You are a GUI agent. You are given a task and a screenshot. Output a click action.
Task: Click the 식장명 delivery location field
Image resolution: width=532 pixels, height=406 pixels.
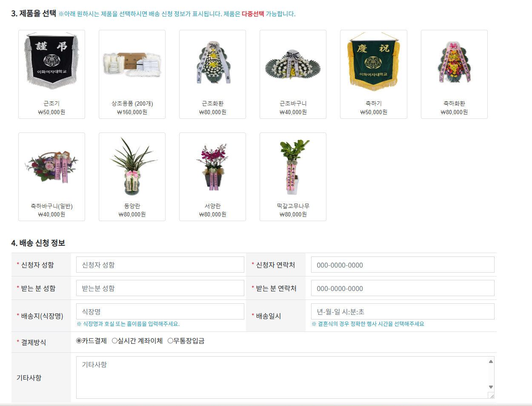(x=160, y=311)
